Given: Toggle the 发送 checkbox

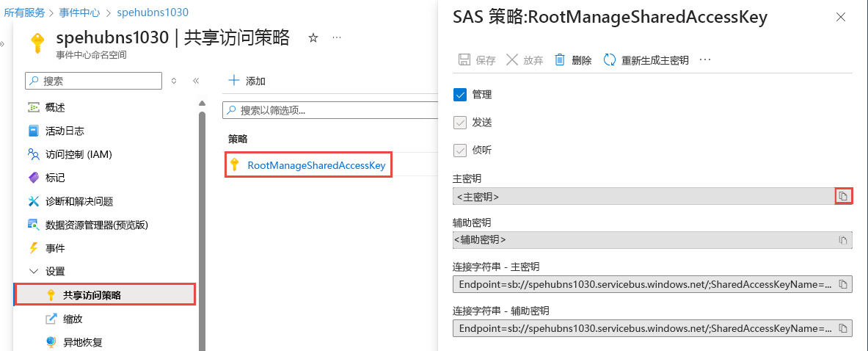Looking at the screenshot, I should click(461, 122).
